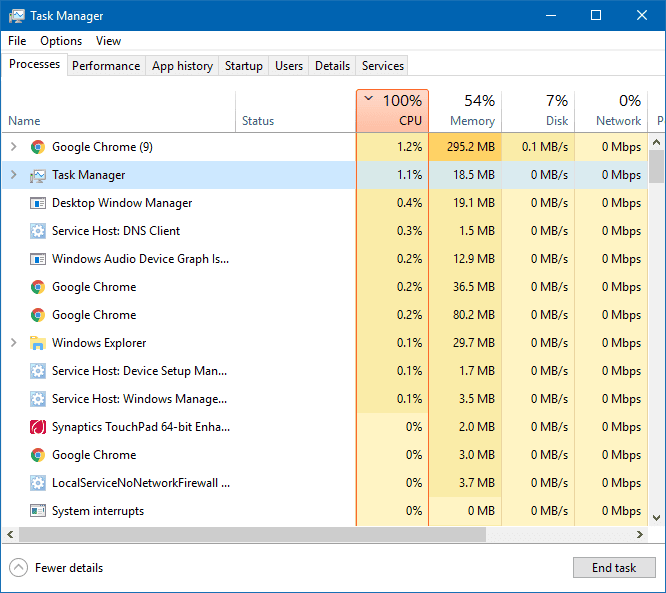Open the Options menu
Image resolution: width=666 pixels, height=593 pixels.
(x=61, y=41)
